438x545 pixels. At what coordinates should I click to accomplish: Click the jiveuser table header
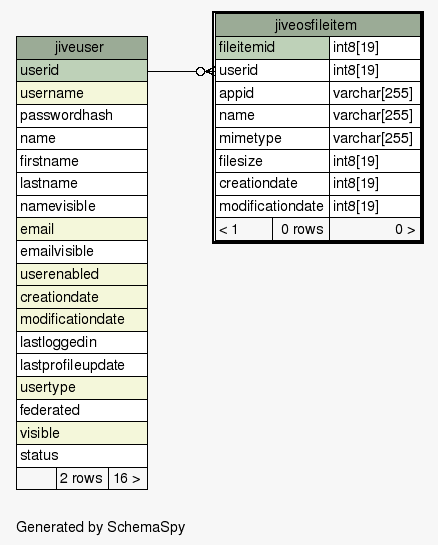(82, 48)
